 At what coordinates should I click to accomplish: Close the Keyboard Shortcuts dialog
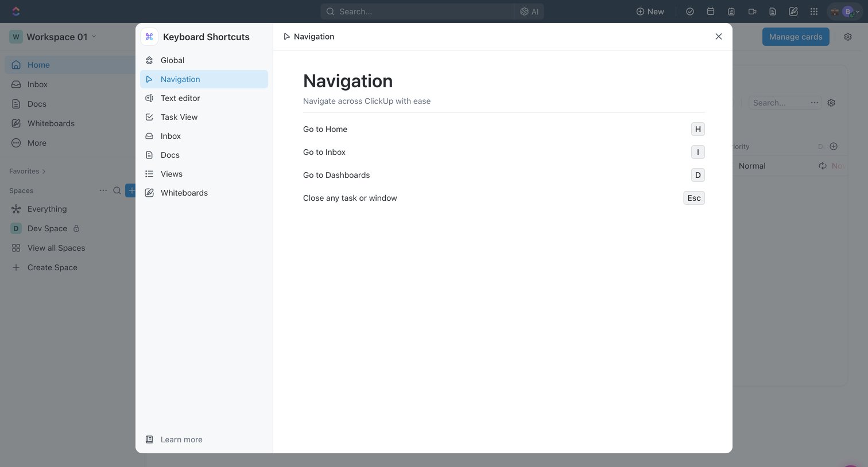click(718, 37)
